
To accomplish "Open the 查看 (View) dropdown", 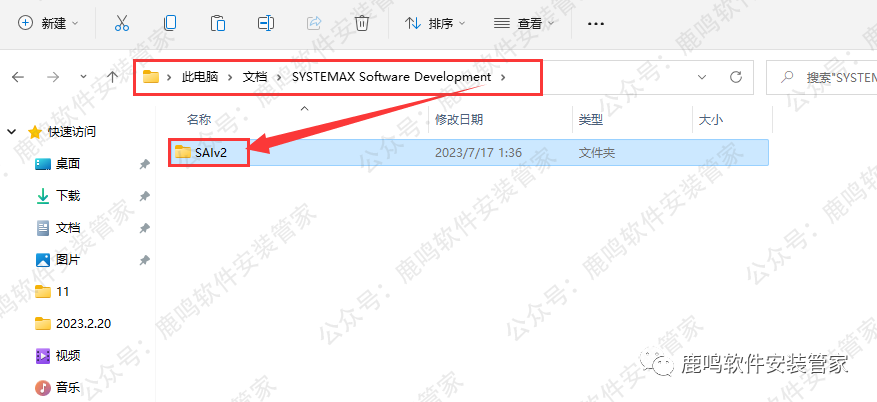I will 524,23.
